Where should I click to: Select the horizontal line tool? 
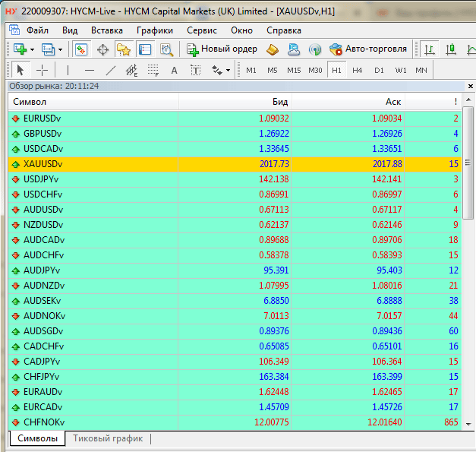pos(90,70)
